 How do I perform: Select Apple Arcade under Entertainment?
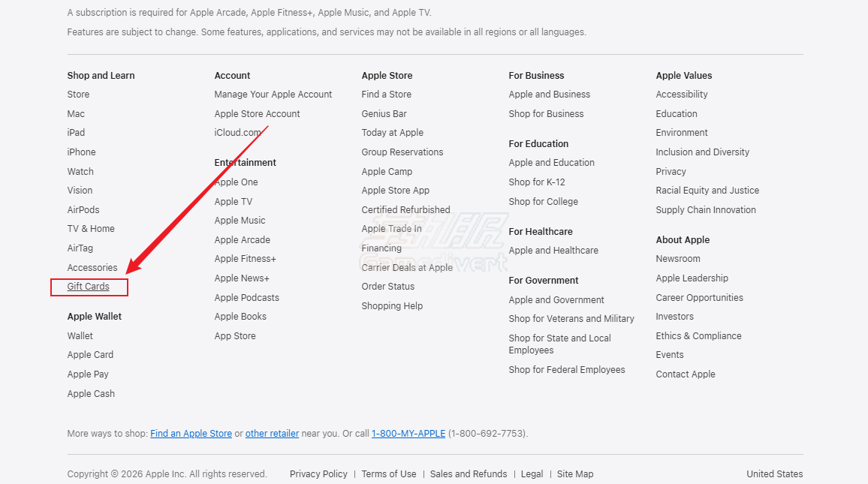pyautogui.click(x=242, y=239)
